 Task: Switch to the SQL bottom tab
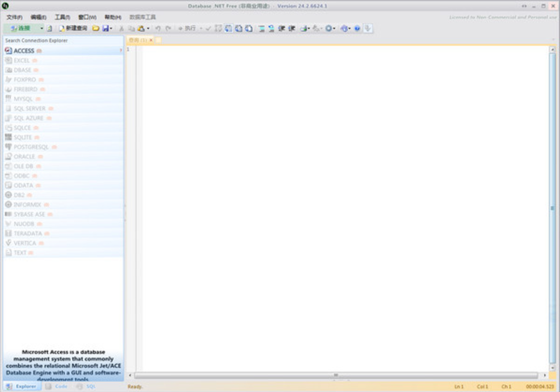pyautogui.click(x=86, y=386)
